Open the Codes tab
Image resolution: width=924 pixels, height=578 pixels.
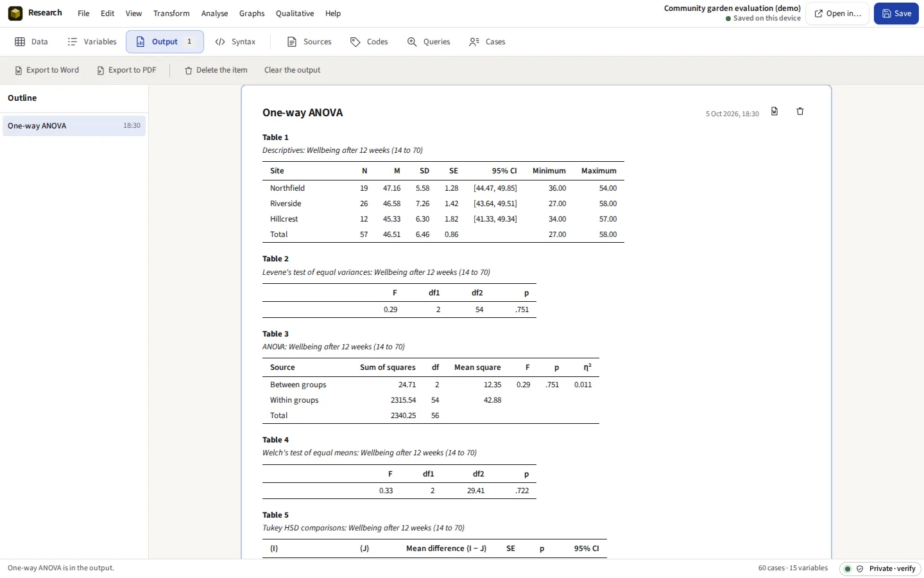click(369, 42)
